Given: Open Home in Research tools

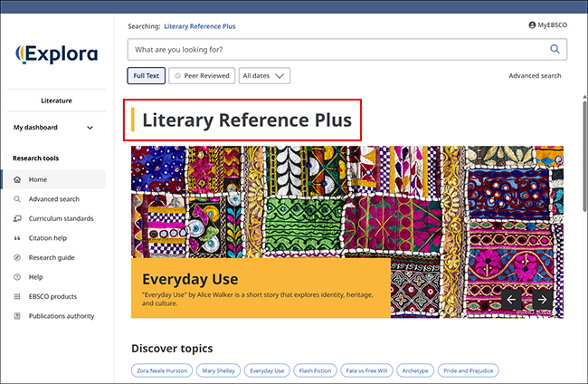Looking at the screenshot, I should click(x=54, y=179).
